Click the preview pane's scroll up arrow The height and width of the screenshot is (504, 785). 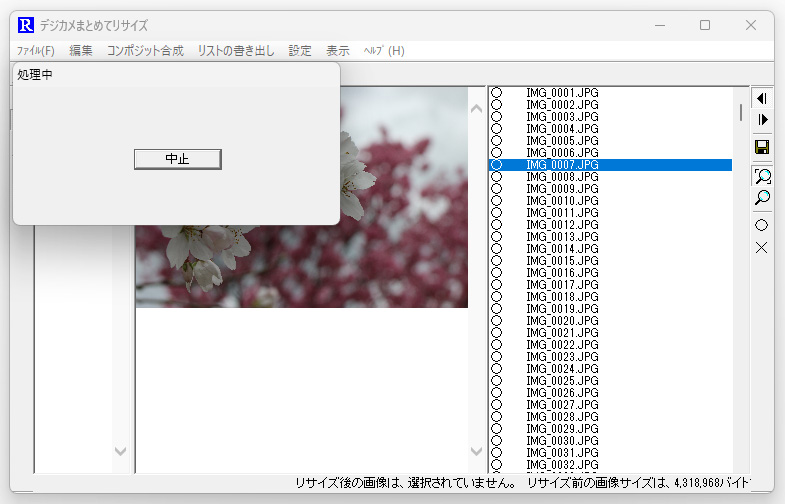tap(477, 108)
